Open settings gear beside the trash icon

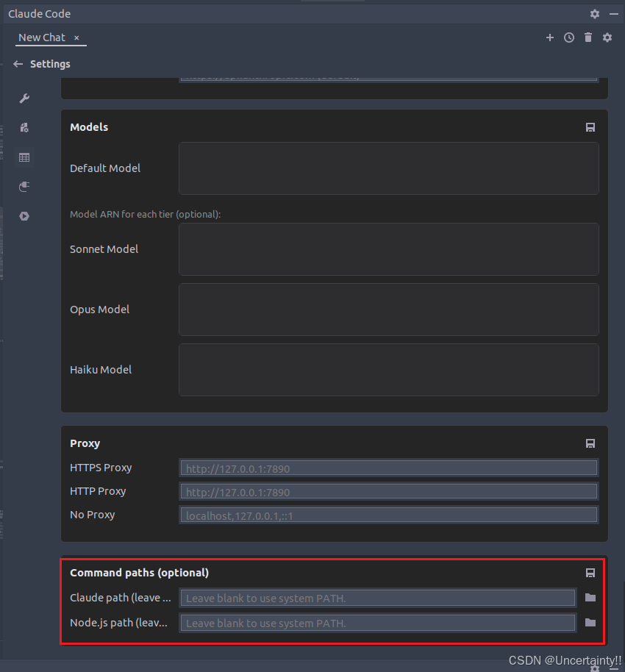point(607,37)
